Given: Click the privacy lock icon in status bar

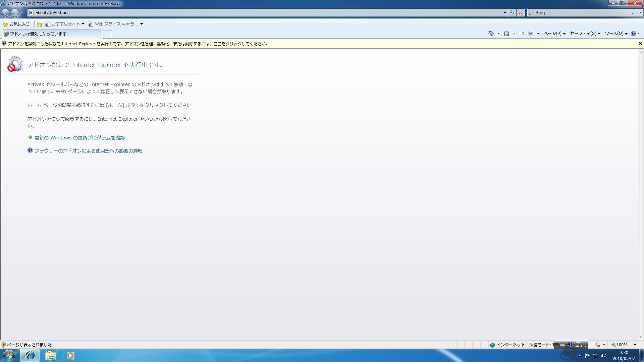Looking at the screenshot, I should click(597, 345).
